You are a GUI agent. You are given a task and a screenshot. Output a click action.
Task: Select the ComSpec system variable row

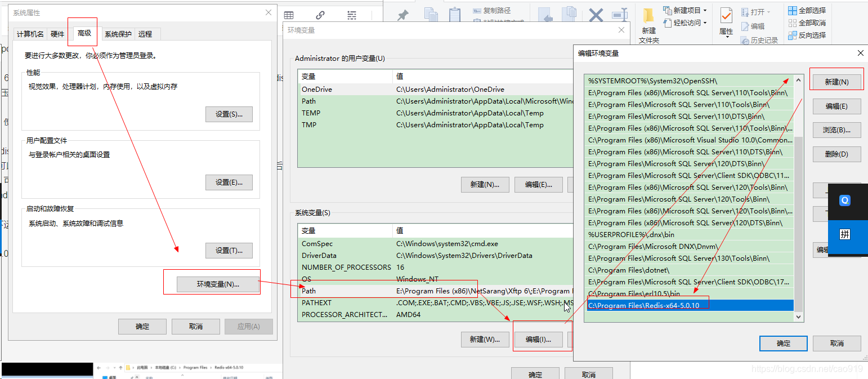point(436,244)
